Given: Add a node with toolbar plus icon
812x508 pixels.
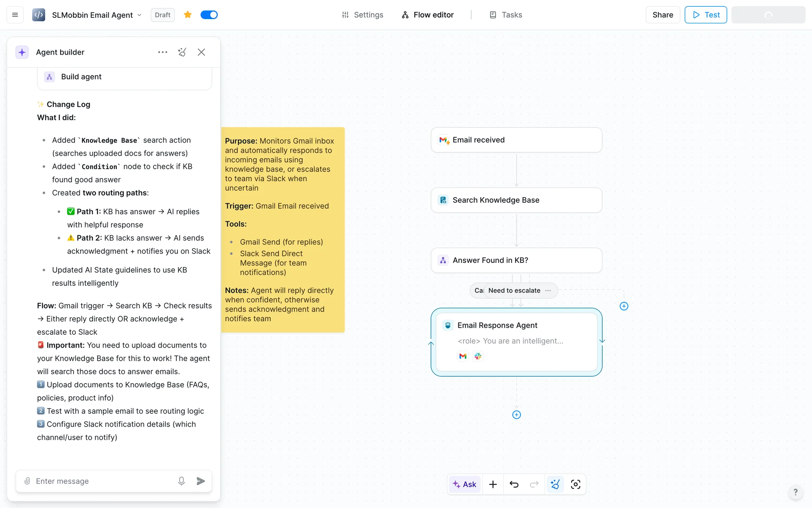Looking at the screenshot, I should coord(493,484).
